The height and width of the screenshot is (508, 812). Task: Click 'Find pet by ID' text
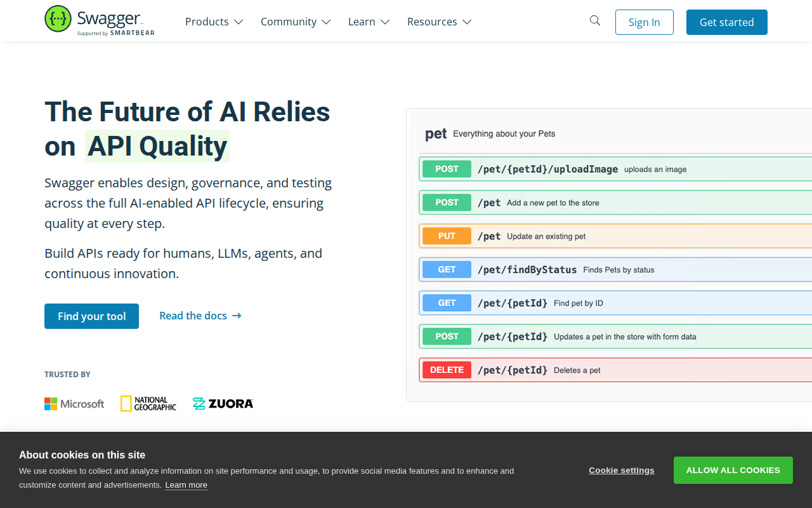point(579,303)
